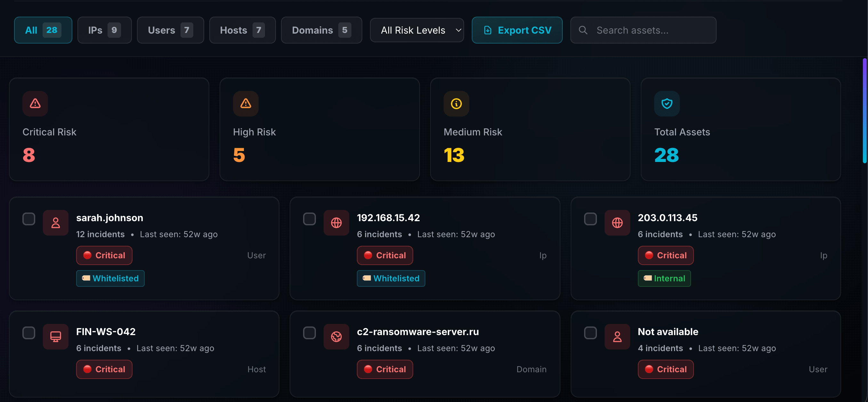Click the domain icon on c2-ransomware-server.ru card
The height and width of the screenshot is (402, 868).
tap(336, 337)
